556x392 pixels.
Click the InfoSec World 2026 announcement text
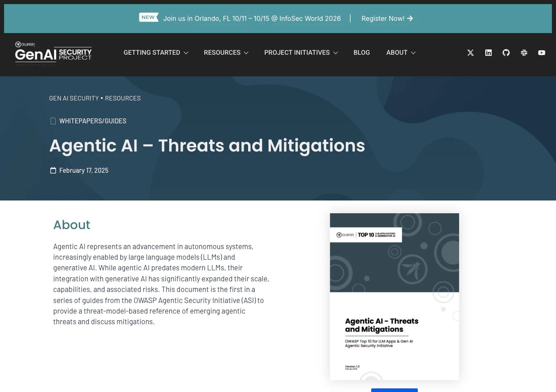click(x=252, y=18)
